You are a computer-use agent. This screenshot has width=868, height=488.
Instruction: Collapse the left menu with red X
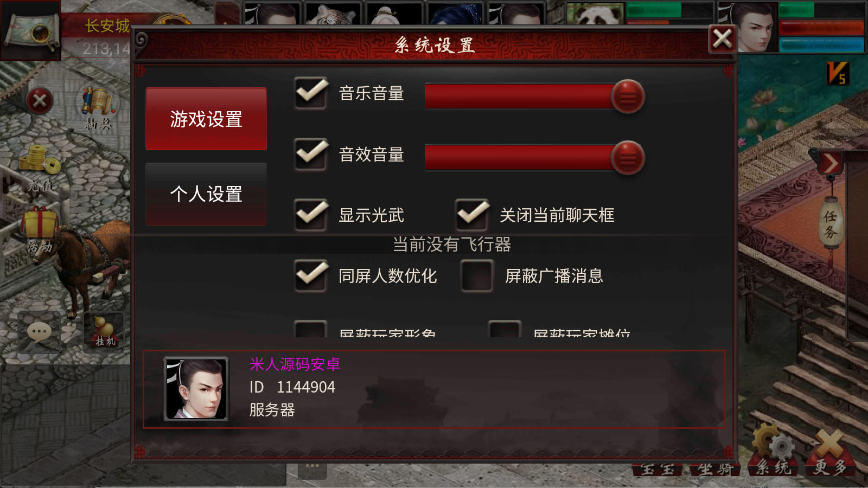40,101
